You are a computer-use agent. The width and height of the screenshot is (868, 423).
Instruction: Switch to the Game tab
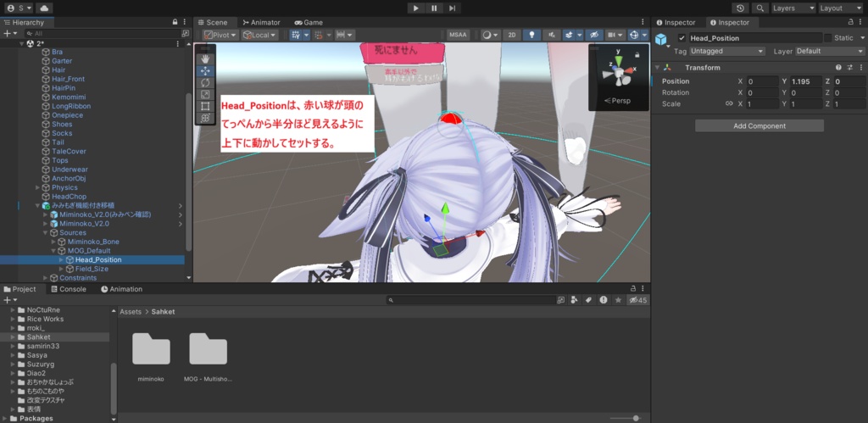309,22
